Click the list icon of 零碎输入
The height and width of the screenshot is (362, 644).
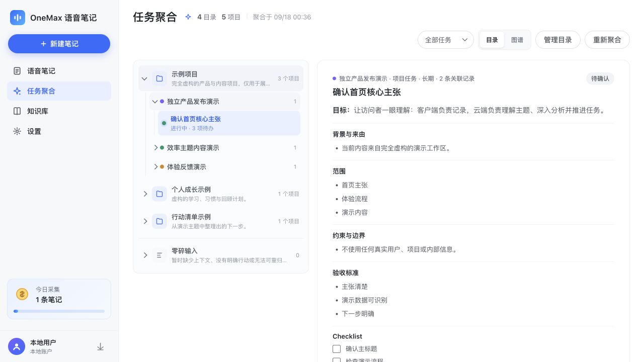click(159, 255)
